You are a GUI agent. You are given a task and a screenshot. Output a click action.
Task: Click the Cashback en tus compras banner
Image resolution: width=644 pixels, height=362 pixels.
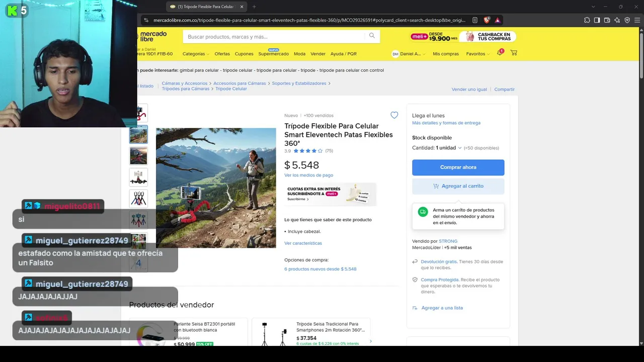pyautogui.click(x=489, y=37)
